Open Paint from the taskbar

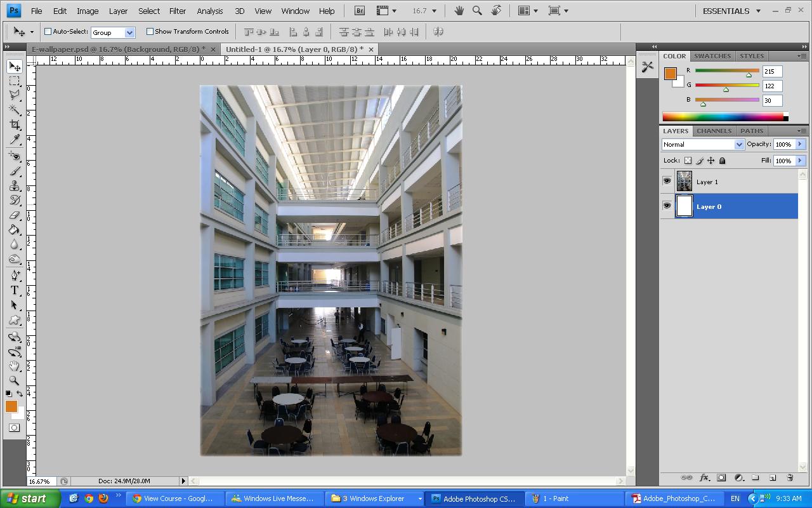tap(574, 498)
